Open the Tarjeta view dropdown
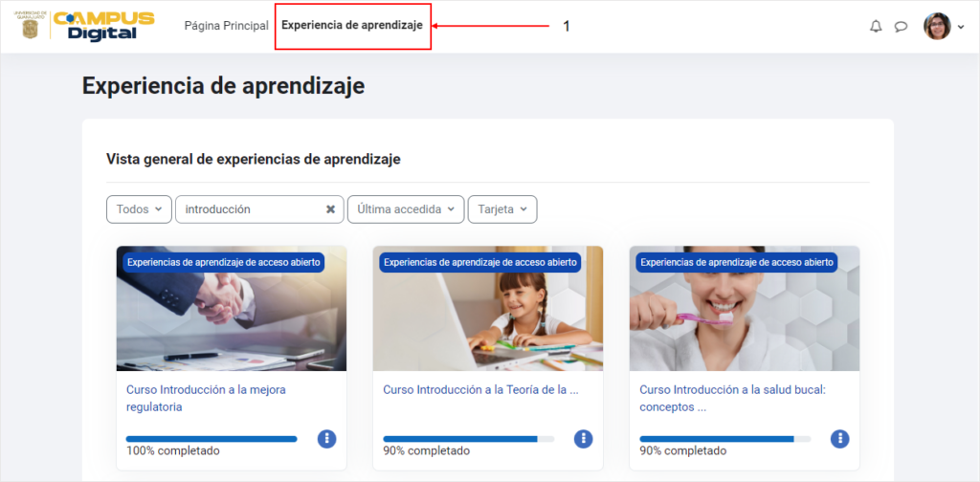 (502, 209)
